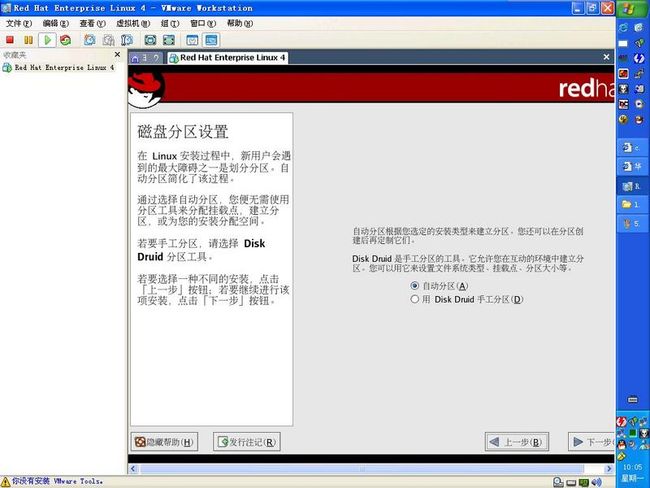Open the 查看(V) menu
The height and width of the screenshot is (488, 650).
click(x=92, y=23)
